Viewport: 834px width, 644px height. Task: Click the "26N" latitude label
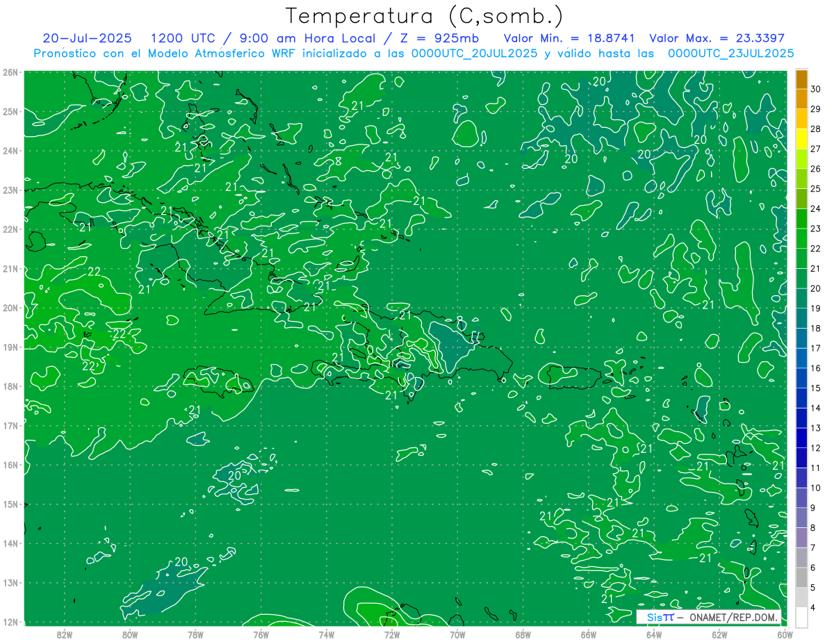[x=10, y=72]
